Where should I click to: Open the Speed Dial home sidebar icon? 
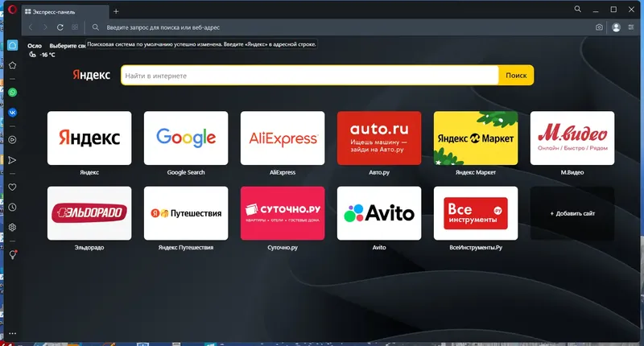[x=12, y=45]
